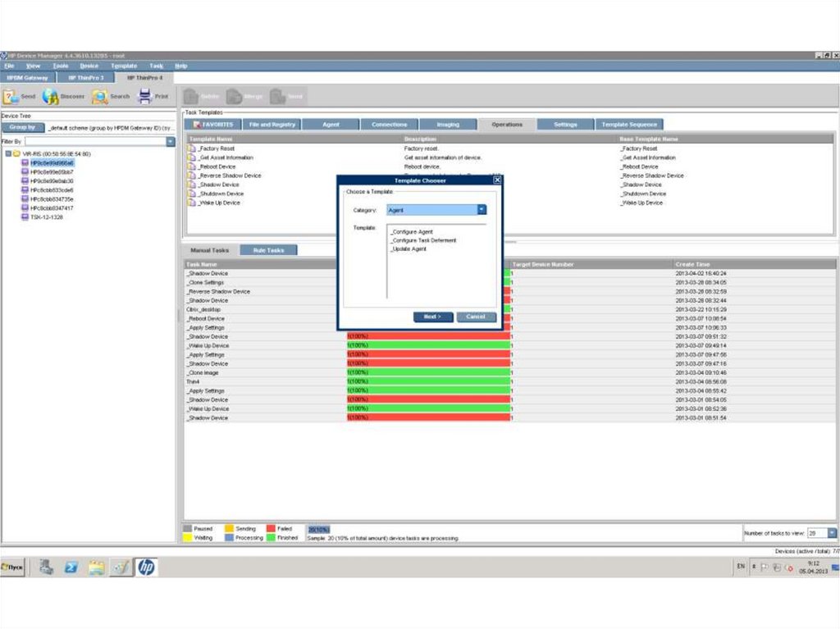Select device HPc8cbb8347417 icon in tree
This screenshot has width=840, height=629.
tap(25, 207)
